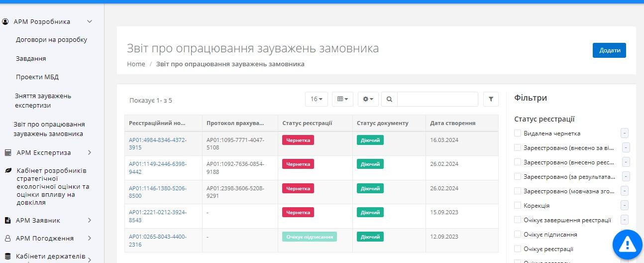Check the Видалена чернетка filter

pos(518,133)
